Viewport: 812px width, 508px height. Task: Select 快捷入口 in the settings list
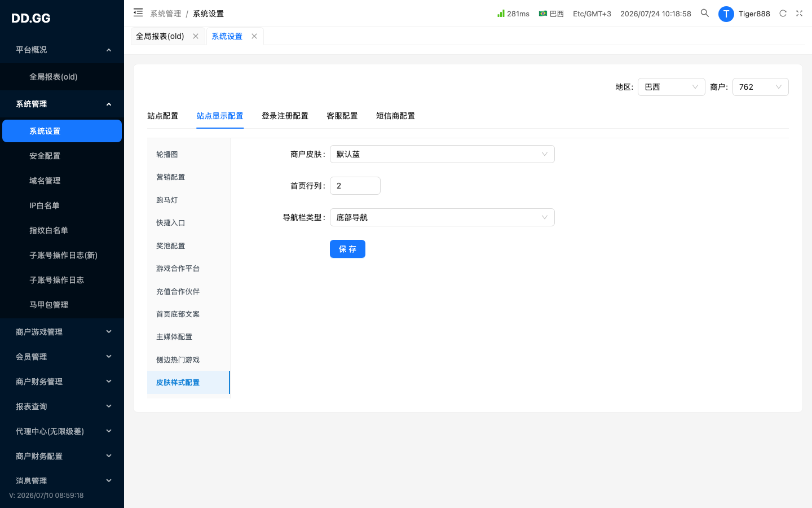(x=188, y=223)
